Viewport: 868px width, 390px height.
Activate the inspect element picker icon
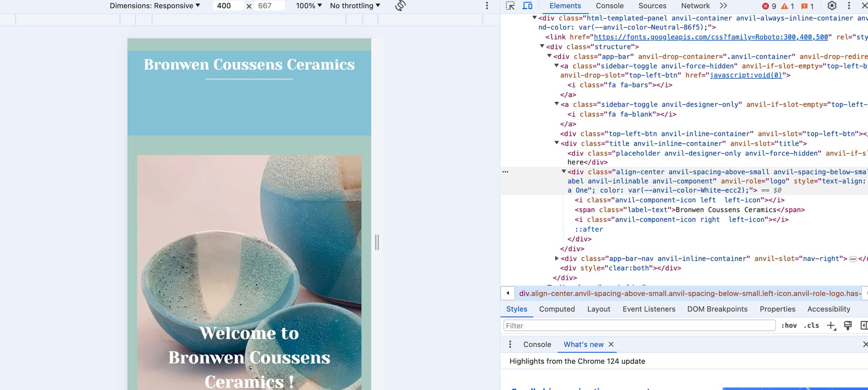pos(510,6)
